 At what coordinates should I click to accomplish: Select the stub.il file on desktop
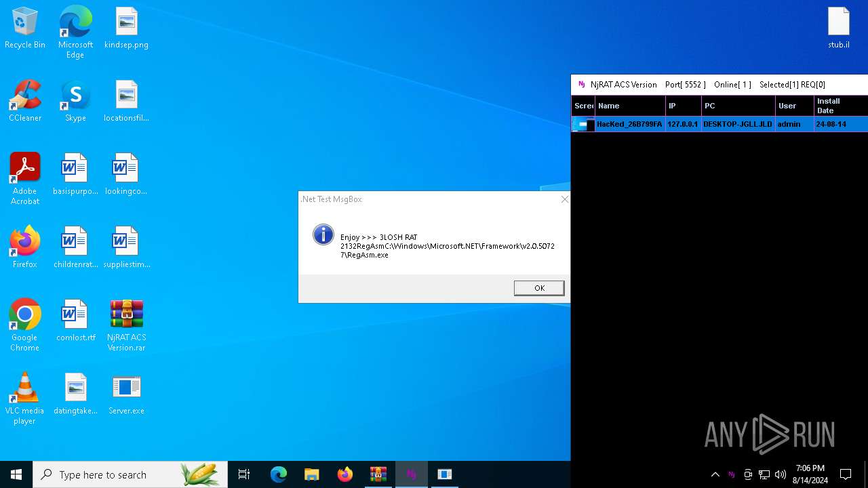coord(839,28)
